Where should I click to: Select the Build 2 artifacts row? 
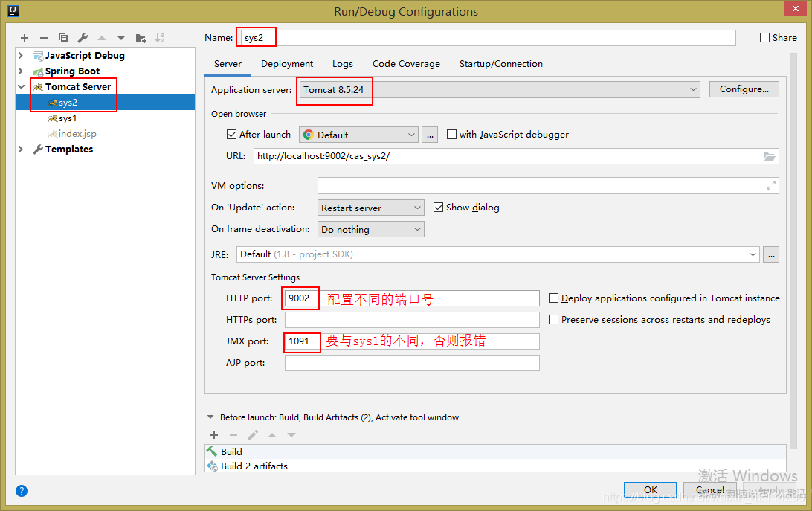pyautogui.click(x=495, y=466)
